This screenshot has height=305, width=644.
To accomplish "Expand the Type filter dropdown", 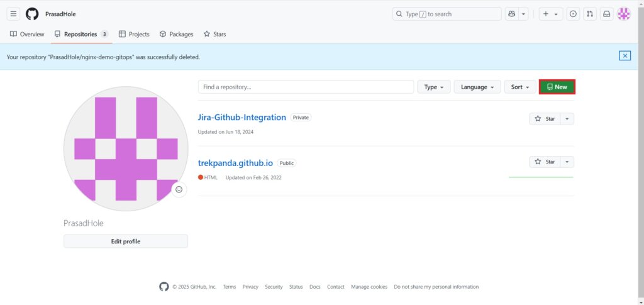I will [x=434, y=87].
